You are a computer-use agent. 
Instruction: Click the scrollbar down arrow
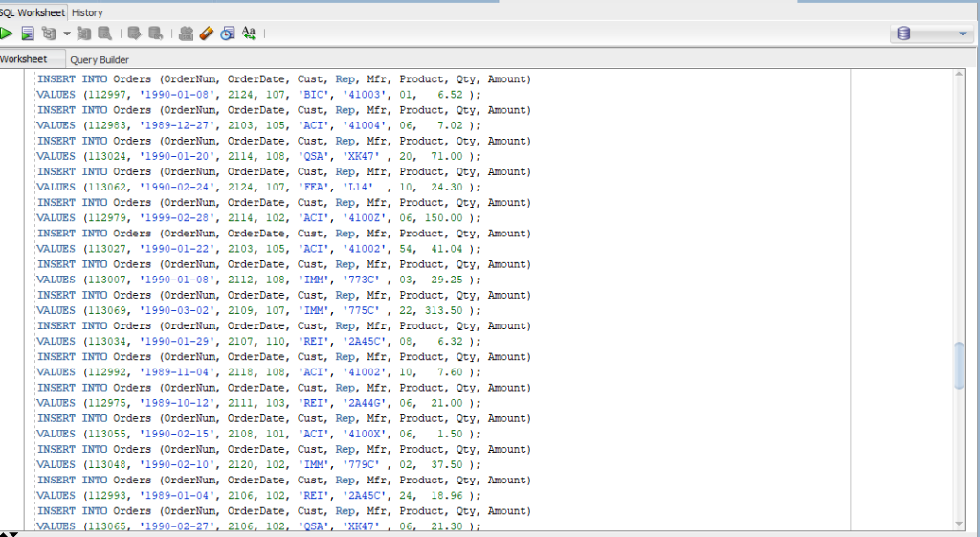point(959,524)
